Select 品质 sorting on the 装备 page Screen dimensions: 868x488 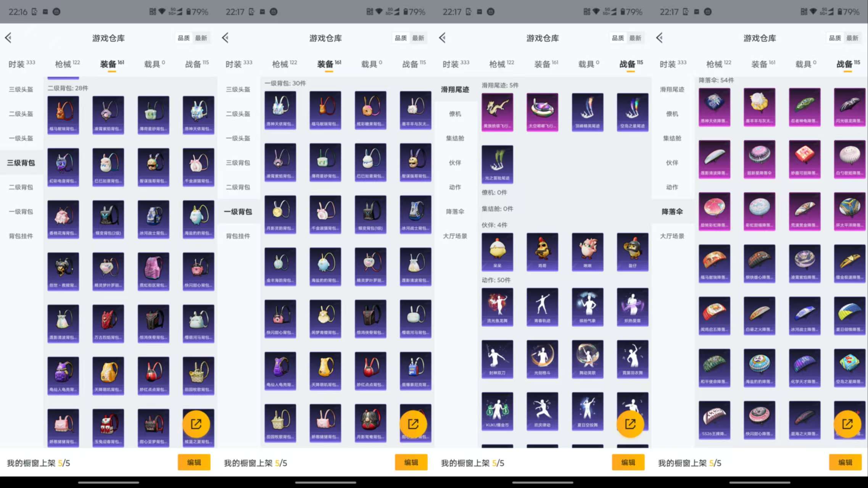[400, 38]
